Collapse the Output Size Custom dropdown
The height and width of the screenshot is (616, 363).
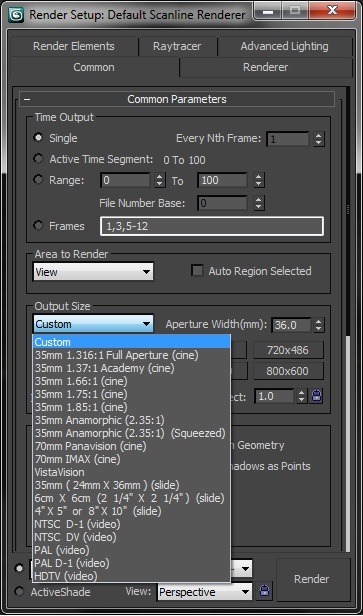click(93, 324)
